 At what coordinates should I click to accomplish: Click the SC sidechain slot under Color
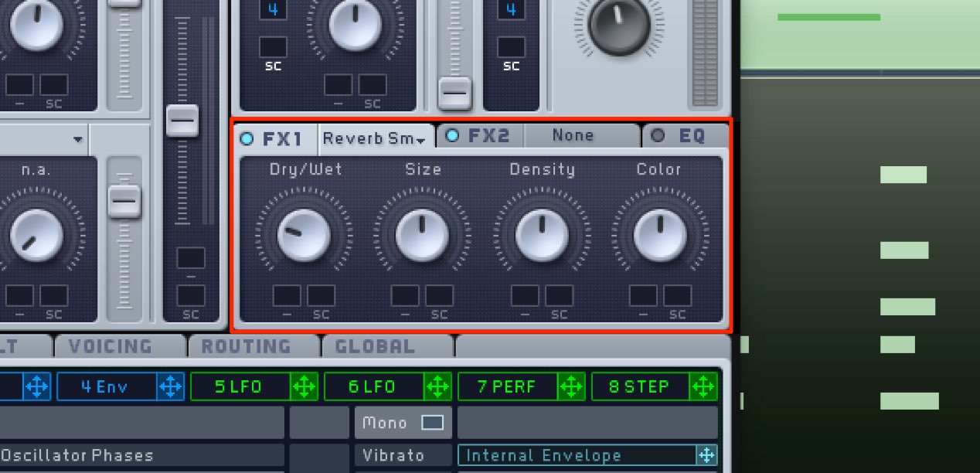(678, 295)
